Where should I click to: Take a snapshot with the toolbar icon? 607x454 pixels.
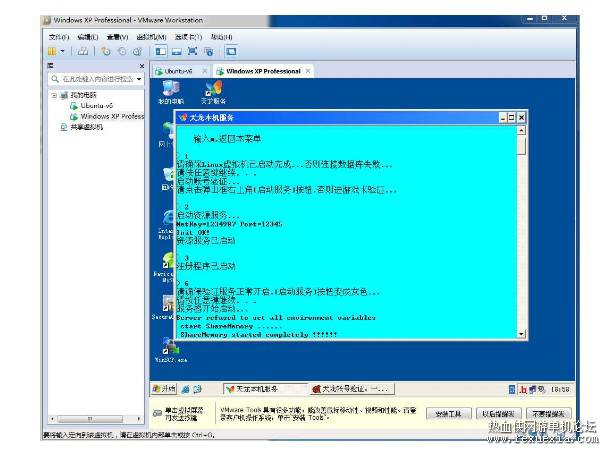[106, 51]
